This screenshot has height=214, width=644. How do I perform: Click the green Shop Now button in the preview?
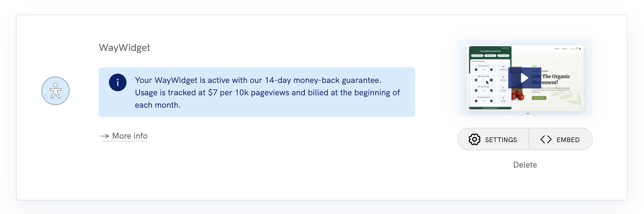coord(539,98)
